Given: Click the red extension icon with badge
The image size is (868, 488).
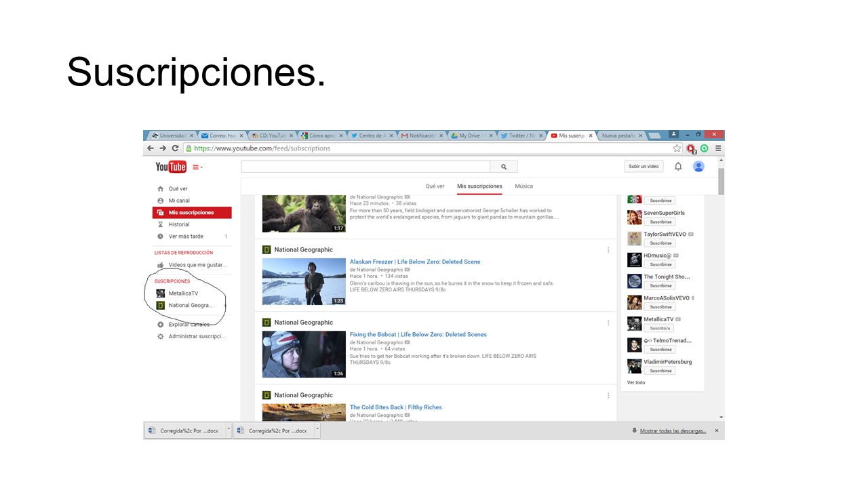Looking at the screenshot, I should tap(691, 148).
